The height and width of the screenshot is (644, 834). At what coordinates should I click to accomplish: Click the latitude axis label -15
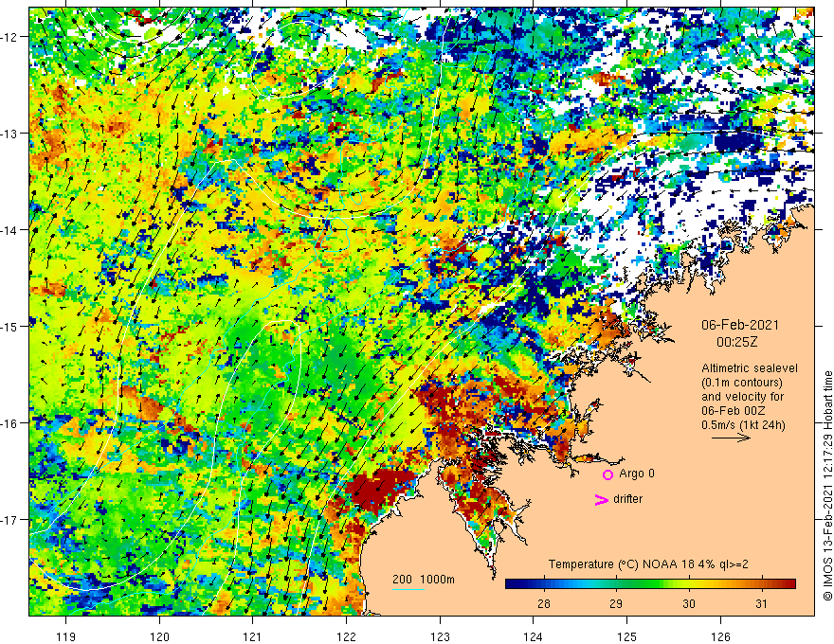9,326
